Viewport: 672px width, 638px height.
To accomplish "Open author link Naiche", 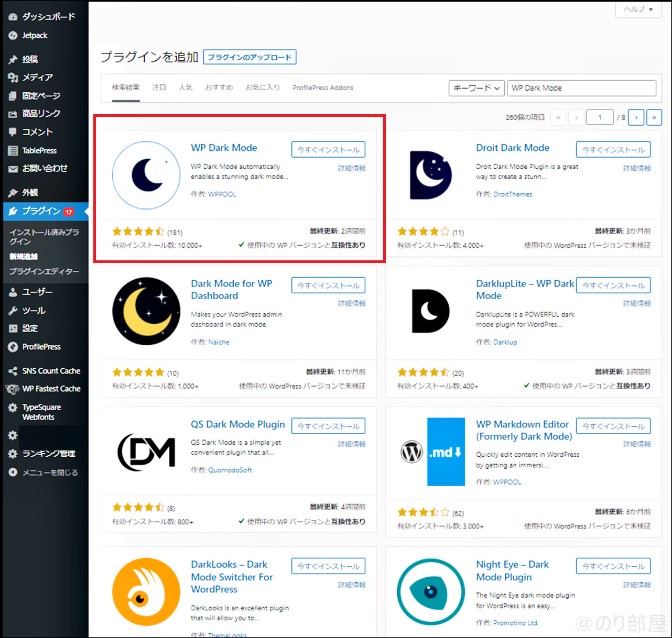I will pos(219,342).
